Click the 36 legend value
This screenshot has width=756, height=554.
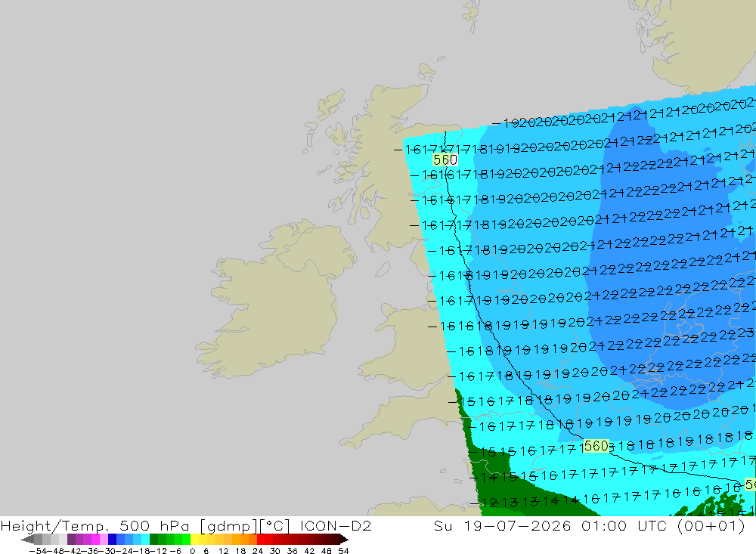coord(292,551)
